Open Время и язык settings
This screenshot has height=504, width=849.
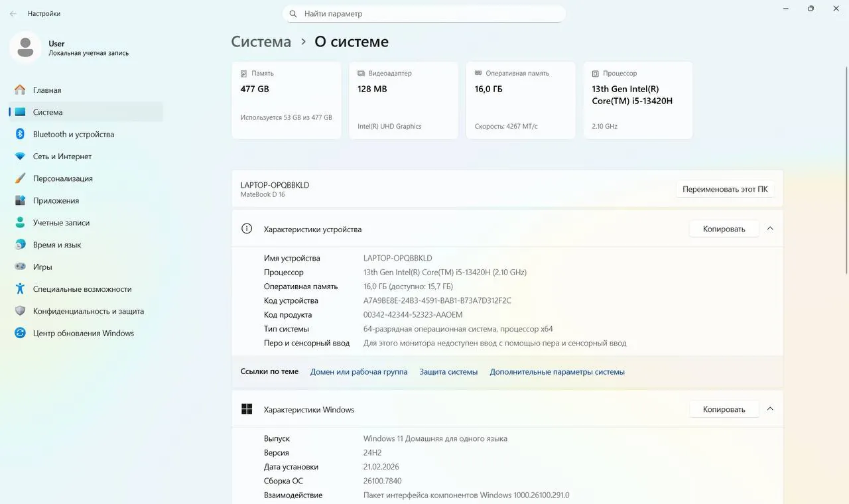[86, 245]
